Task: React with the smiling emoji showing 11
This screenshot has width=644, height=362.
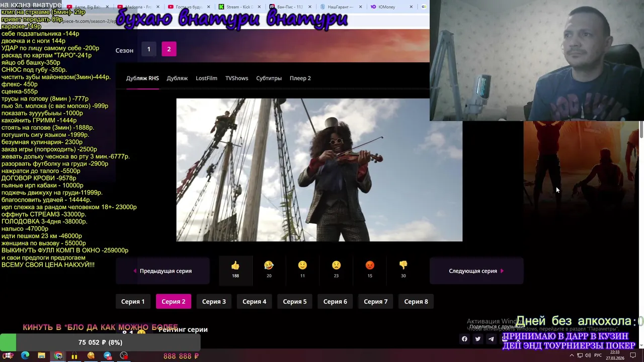Action: pos(302,270)
